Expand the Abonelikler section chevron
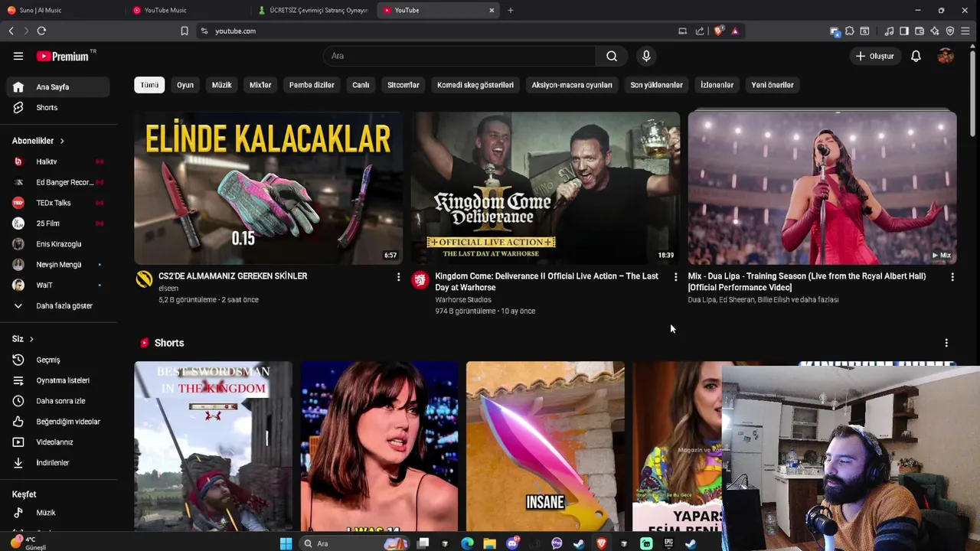The width and height of the screenshot is (980, 551). (62, 141)
